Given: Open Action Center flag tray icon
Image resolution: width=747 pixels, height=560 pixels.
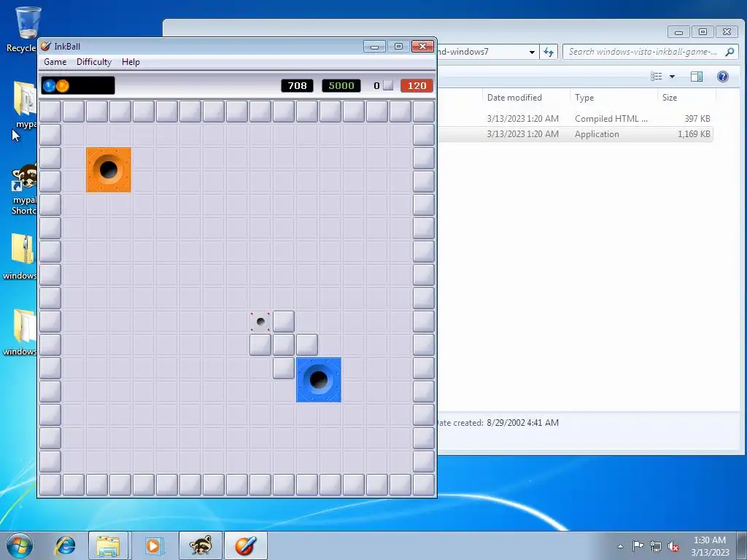Looking at the screenshot, I should coord(638,546).
